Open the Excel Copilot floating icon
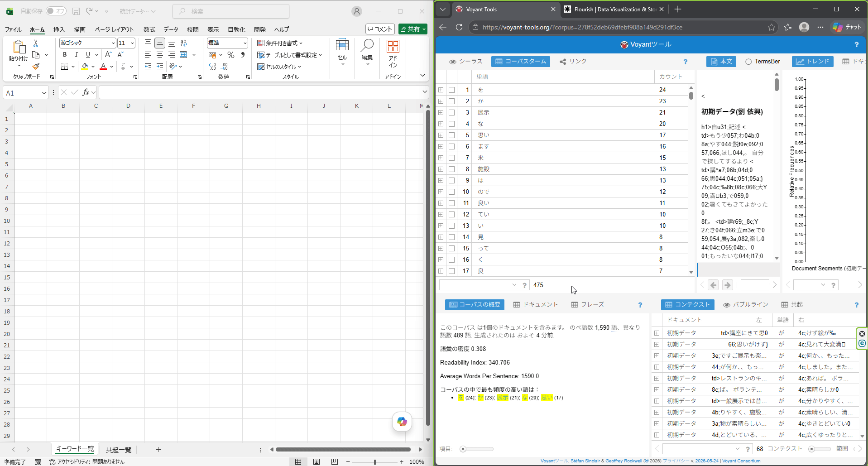Viewport: 868px width, 466px height. [x=402, y=422]
